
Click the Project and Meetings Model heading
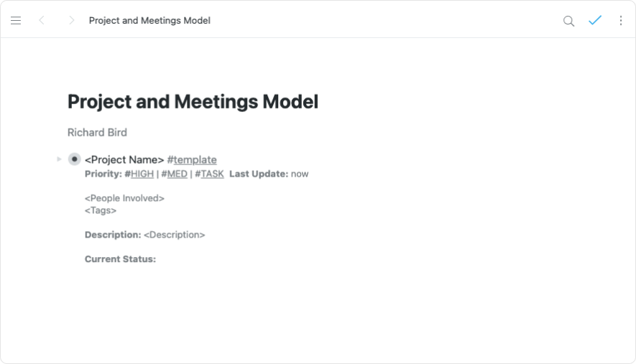tap(193, 102)
